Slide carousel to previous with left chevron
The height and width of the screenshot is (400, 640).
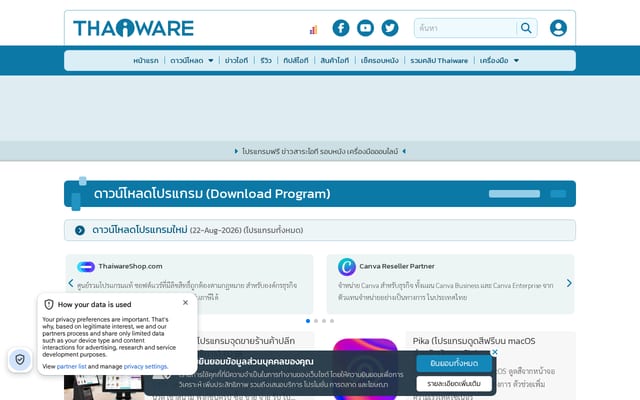coord(71,283)
